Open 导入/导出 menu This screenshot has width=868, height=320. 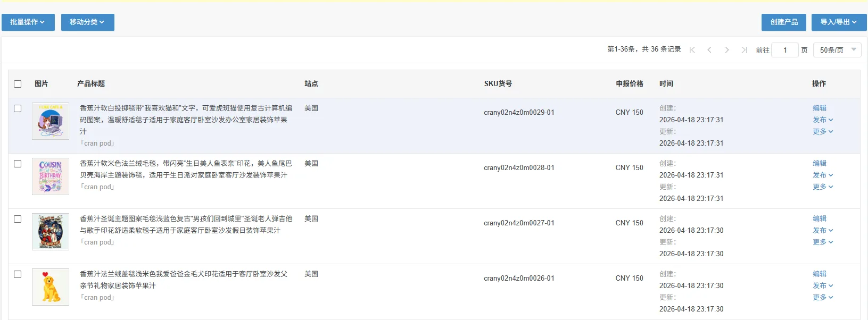838,22
